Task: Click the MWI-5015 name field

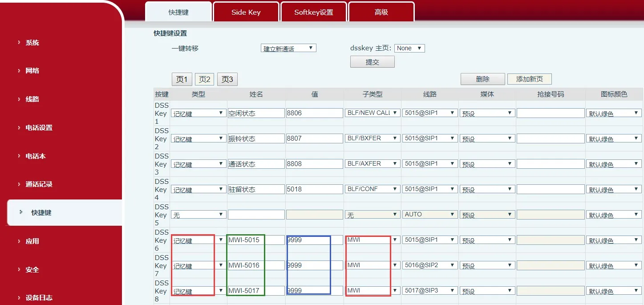Action: 255,240
